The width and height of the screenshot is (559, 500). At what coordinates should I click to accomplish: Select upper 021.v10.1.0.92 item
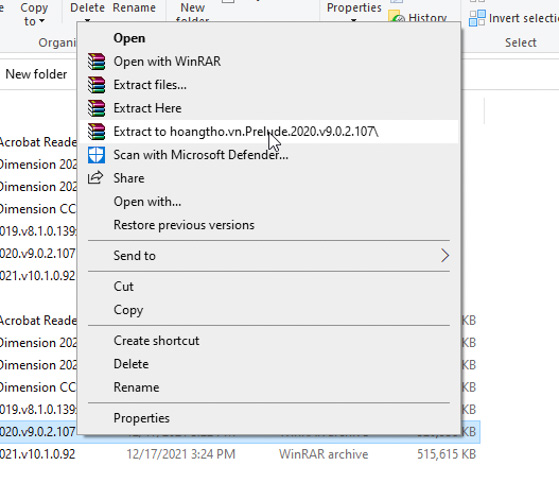pos(37,275)
